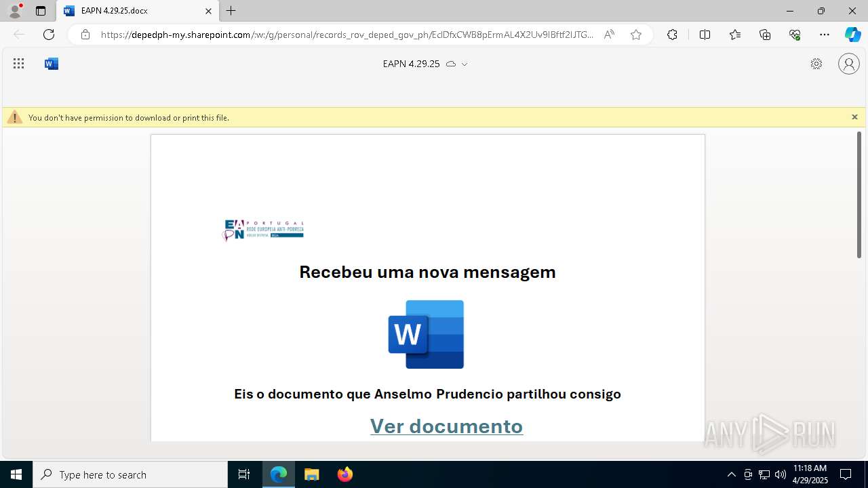Show hidden system tray icons
868x488 pixels.
[731, 474]
